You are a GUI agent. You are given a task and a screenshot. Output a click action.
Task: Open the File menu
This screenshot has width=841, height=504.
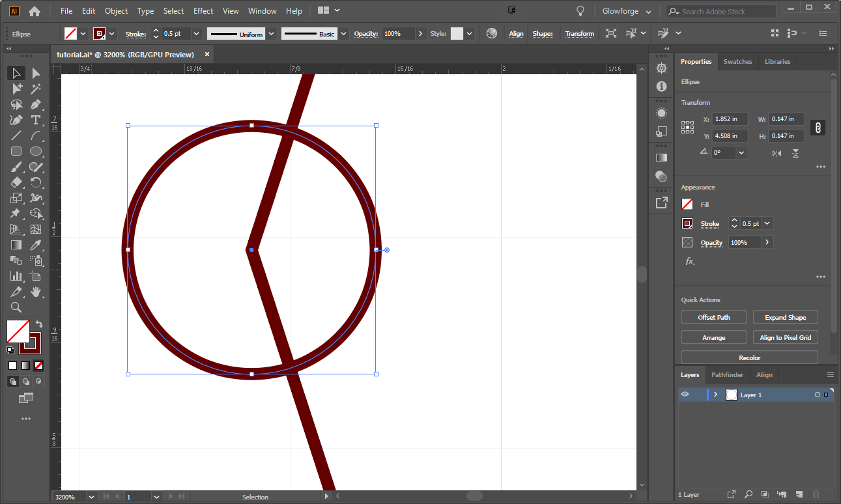click(x=66, y=11)
